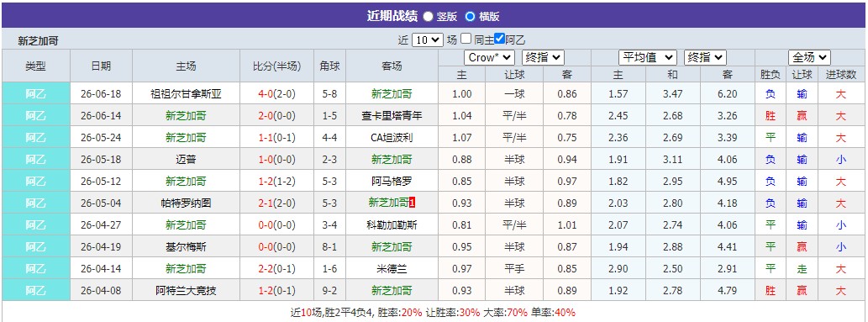Open the 終指 dropdown next to Crow*
This screenshot has width=868, height=322.
click(x=543, y=58)
